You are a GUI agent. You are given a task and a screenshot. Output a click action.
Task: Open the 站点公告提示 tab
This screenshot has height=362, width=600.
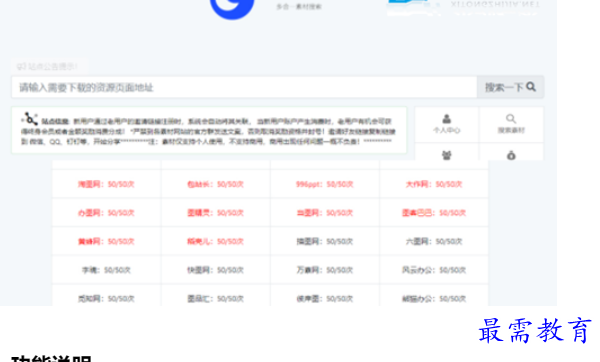pos(50,67)
